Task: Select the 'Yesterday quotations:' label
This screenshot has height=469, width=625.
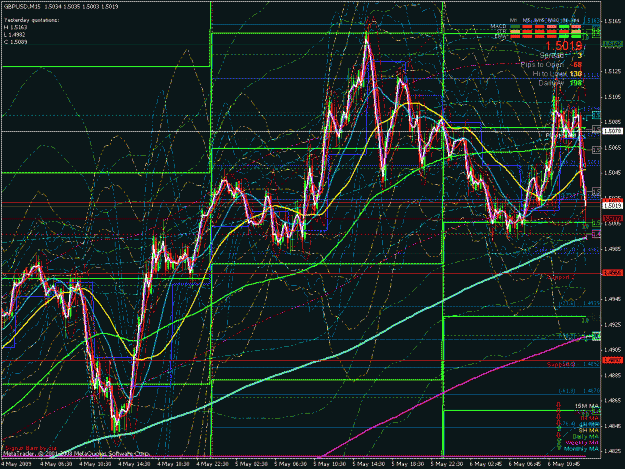Action: [x=32, y=20]
